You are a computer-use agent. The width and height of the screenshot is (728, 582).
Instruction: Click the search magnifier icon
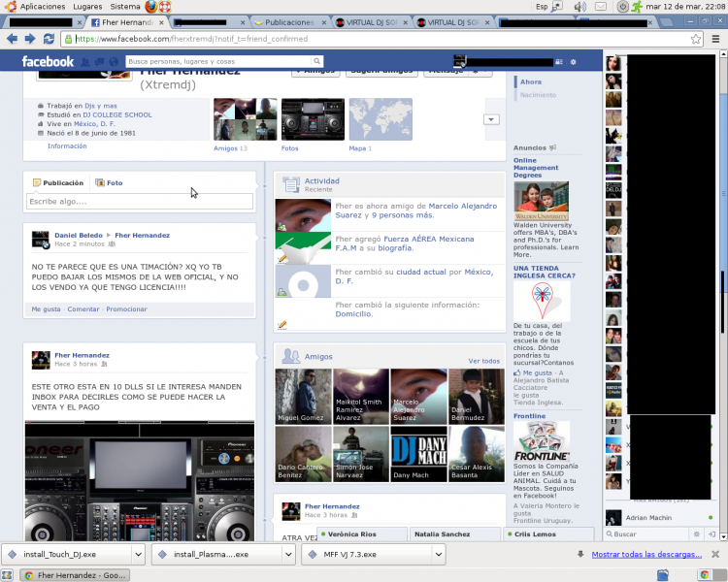(x=316, y=61)
